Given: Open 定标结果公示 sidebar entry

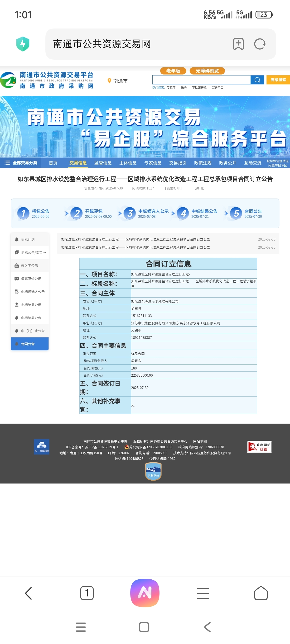Looking at the screenshot, I should coord(30,305).
